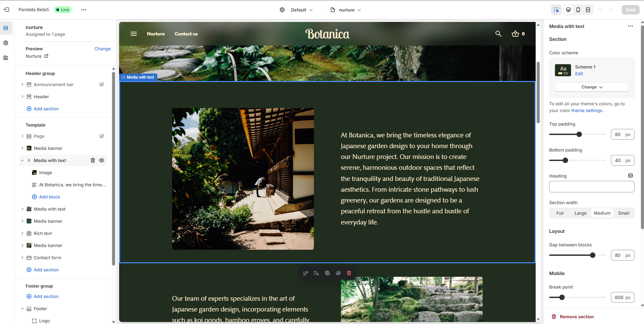The image size is (644, 324).
Task: Click the storefront search magnifier icon
Action: click(x=498, y=34)
